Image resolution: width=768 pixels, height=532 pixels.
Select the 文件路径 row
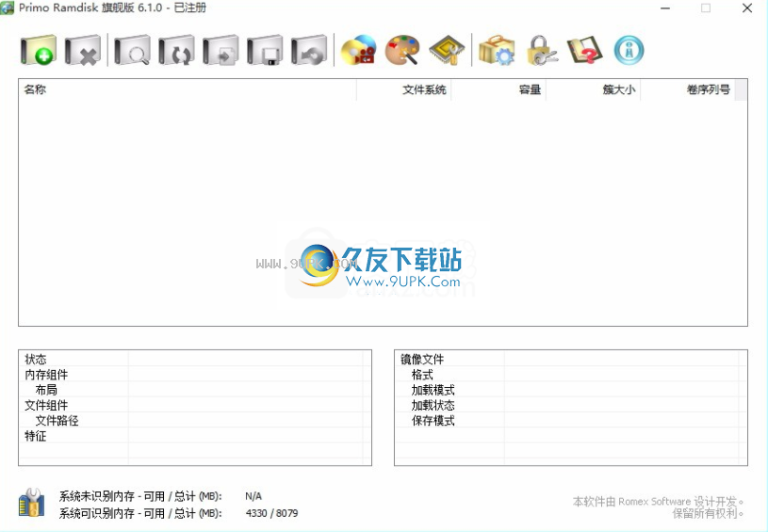click(x=195, y=420)
